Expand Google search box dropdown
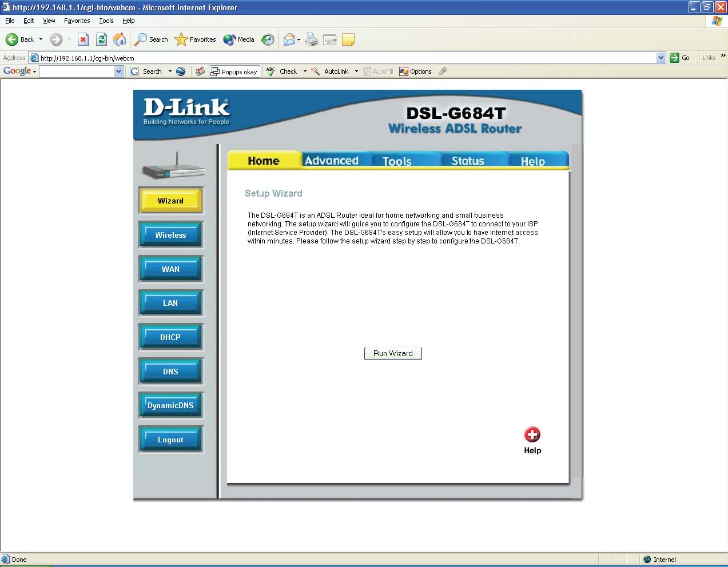The height and width of the screenshot is (567, 728). click(119, 71)
